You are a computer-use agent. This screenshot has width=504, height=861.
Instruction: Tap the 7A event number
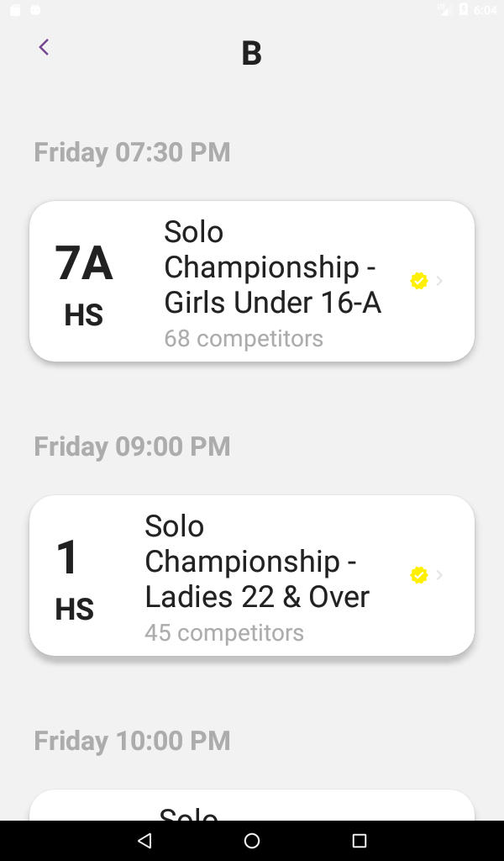84,263
